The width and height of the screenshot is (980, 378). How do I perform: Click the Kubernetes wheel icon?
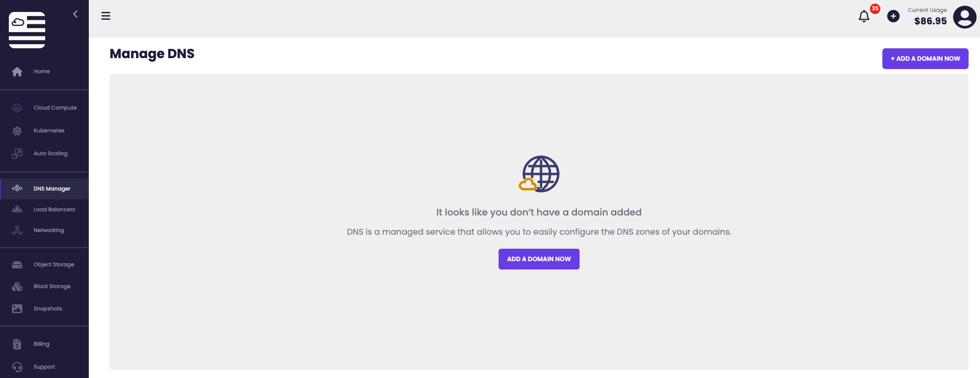17,131
